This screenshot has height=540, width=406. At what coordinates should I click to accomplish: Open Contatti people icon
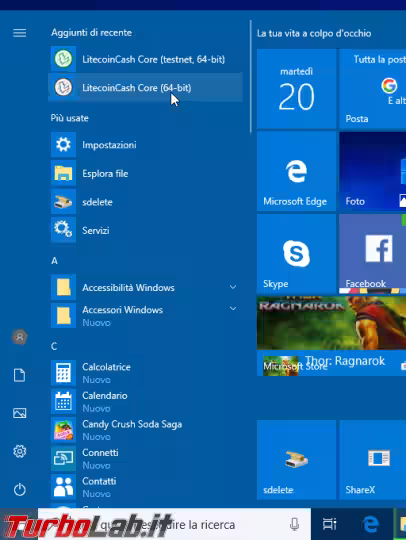(63, 487)
